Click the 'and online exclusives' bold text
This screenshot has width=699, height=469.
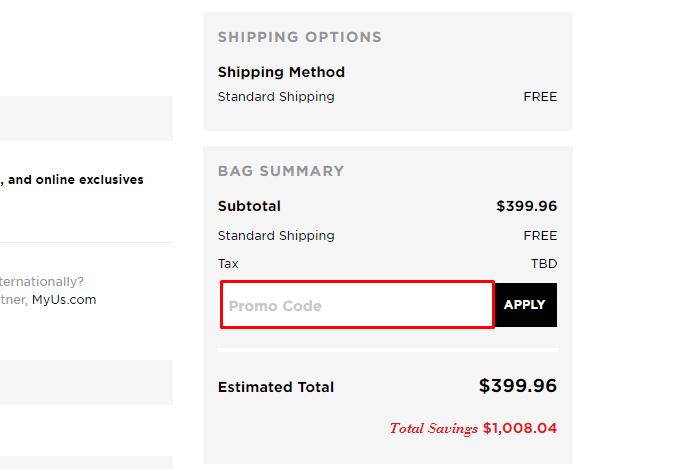76,180
